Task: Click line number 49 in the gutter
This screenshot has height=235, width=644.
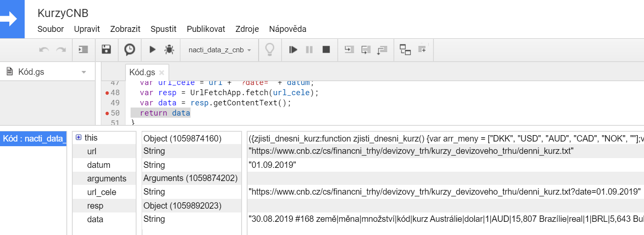Action: pos(115,103)
